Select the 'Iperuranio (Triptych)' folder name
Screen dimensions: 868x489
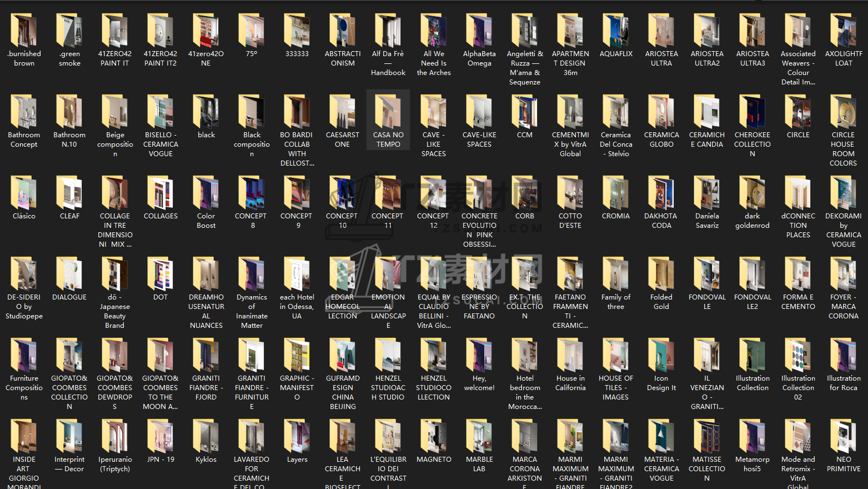point(115,464)
